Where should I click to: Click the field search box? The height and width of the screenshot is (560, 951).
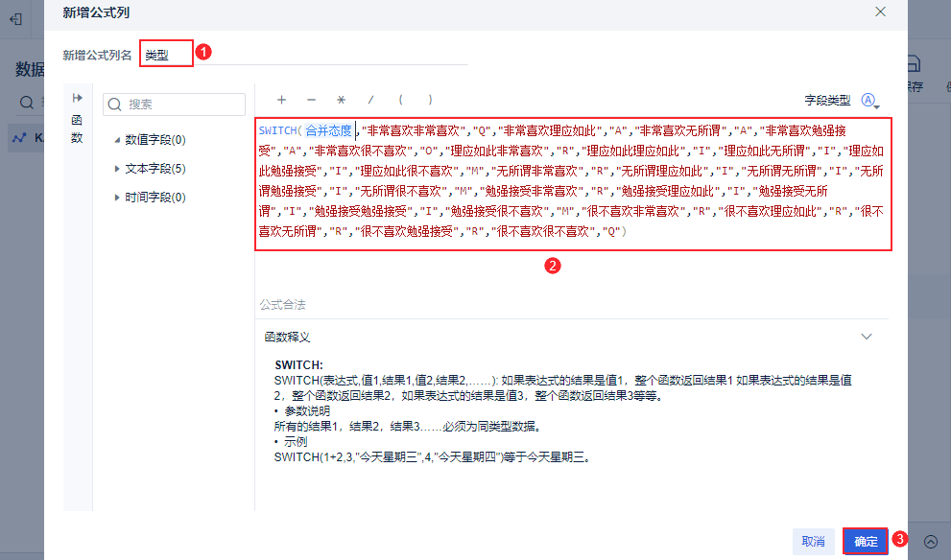coord(174,105)
